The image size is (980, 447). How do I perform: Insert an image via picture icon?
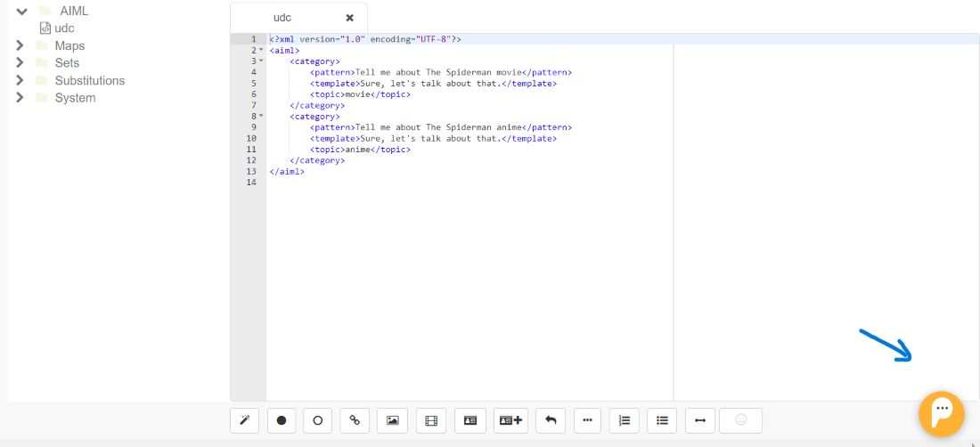pos(393,421)
